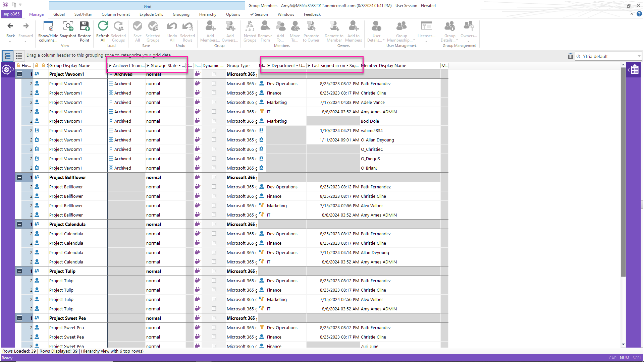
Task: Expand the Last signed in column header
Action: 309,66
